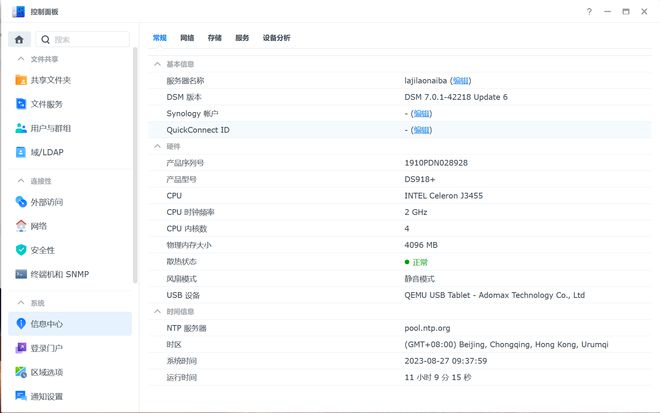This screenshot has width=660, height=413.
Task: Click 编辑 link next to server name
Action: [x=460, y=80]
